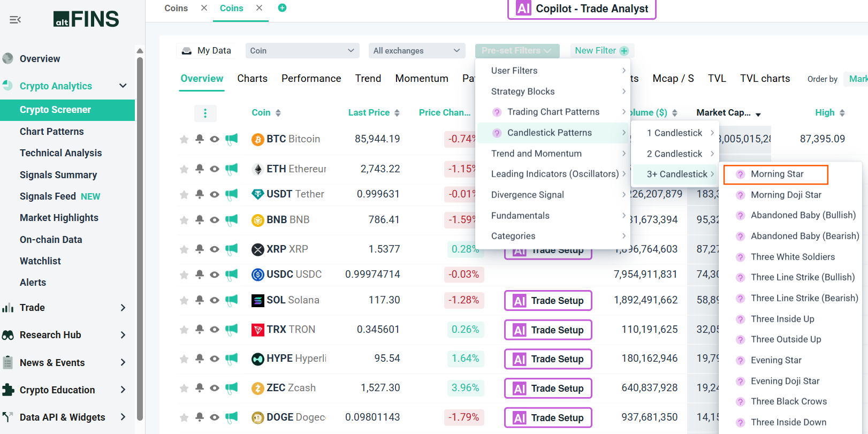Image resolution: width=868 pixels, height=434 pixels.
Task: Open the User Filters submenu
Action: pyautogui.click(x=553, y=71)
